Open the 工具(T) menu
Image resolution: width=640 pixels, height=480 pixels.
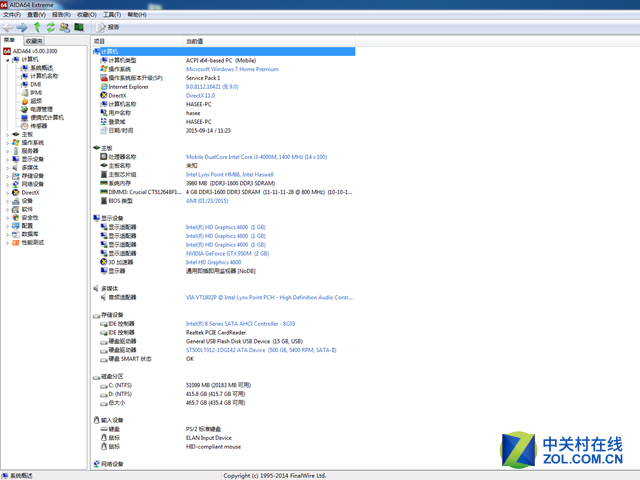click(112, 15)
